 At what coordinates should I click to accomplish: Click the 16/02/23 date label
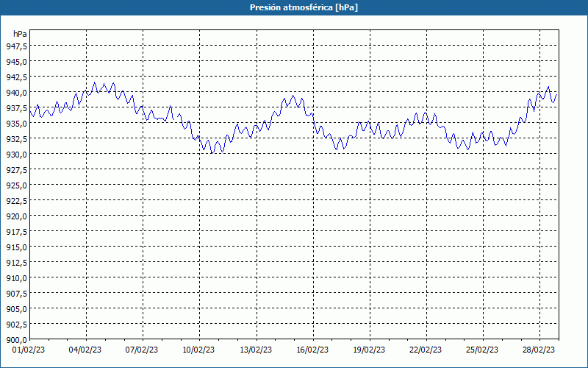tap(312, 350)
